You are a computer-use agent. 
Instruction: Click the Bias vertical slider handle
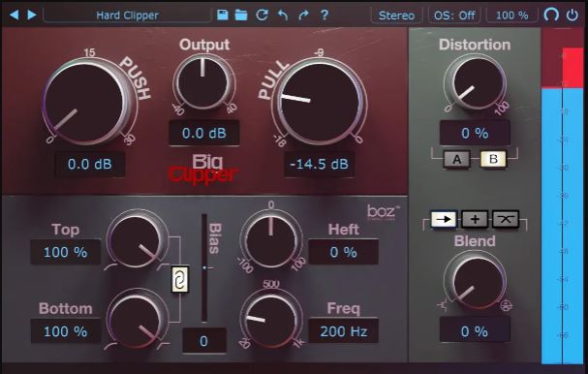tap(204, 267)
